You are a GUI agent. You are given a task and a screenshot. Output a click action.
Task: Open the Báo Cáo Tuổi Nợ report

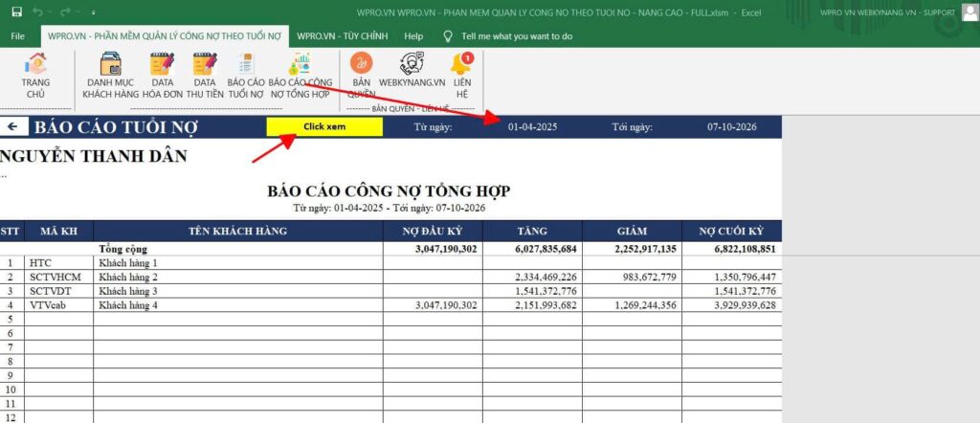click(246, 75)
